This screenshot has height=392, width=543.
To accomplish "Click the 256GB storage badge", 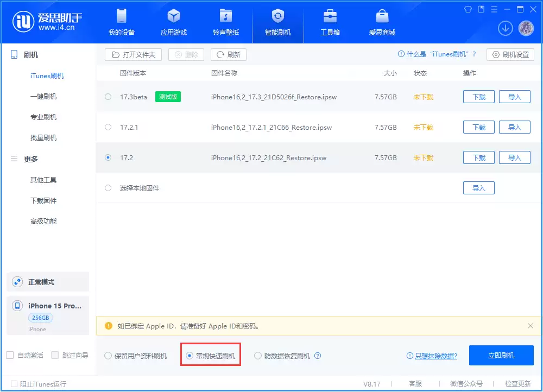I will pyautogui.click(x=41, y=318).
